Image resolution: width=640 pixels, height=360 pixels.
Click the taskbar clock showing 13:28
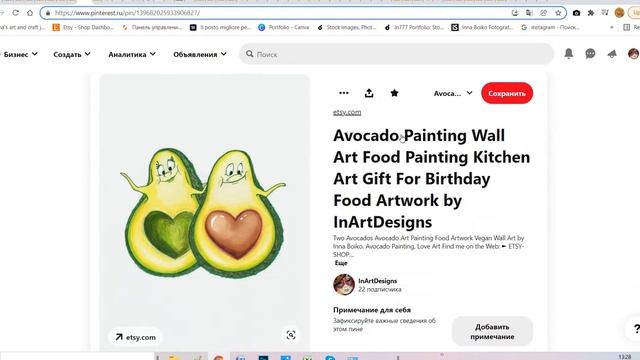(624, 357)
